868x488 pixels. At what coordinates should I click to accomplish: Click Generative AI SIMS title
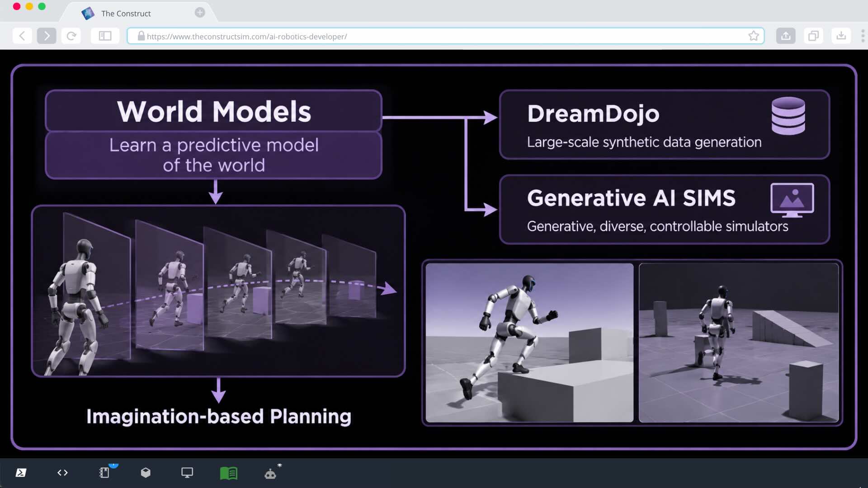click(631, 198)
